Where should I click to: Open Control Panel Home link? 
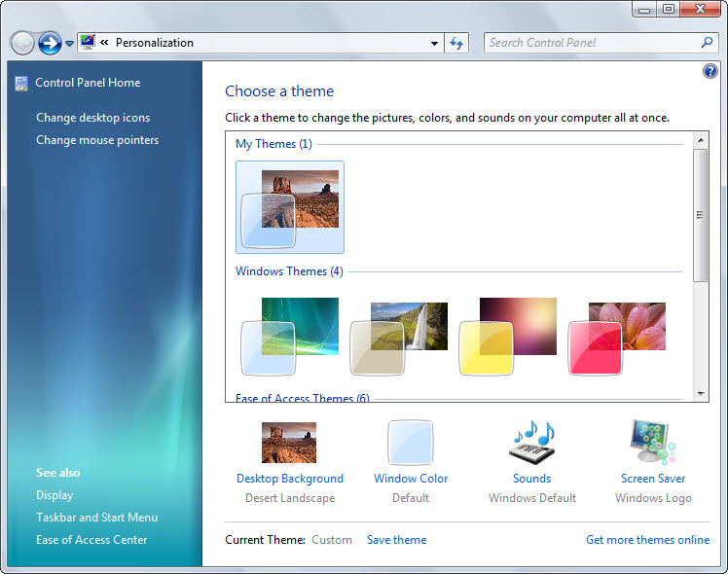[88, 83]
